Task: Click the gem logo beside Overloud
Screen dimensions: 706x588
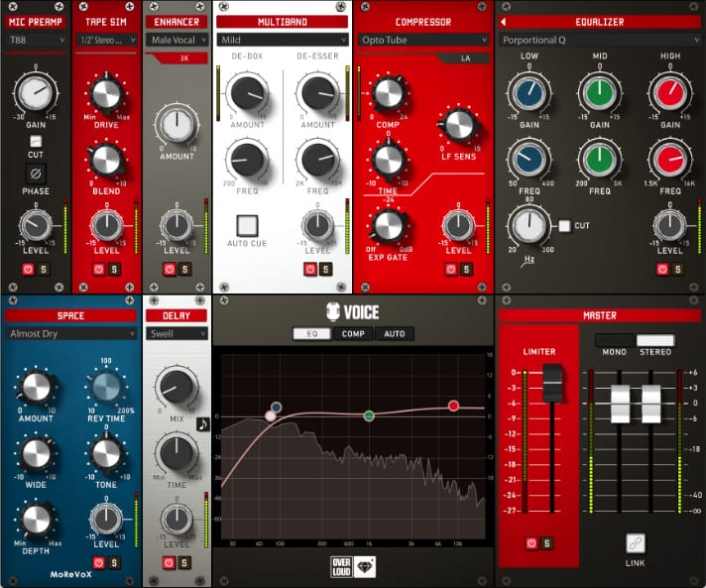Action: (x=364, y=567)
